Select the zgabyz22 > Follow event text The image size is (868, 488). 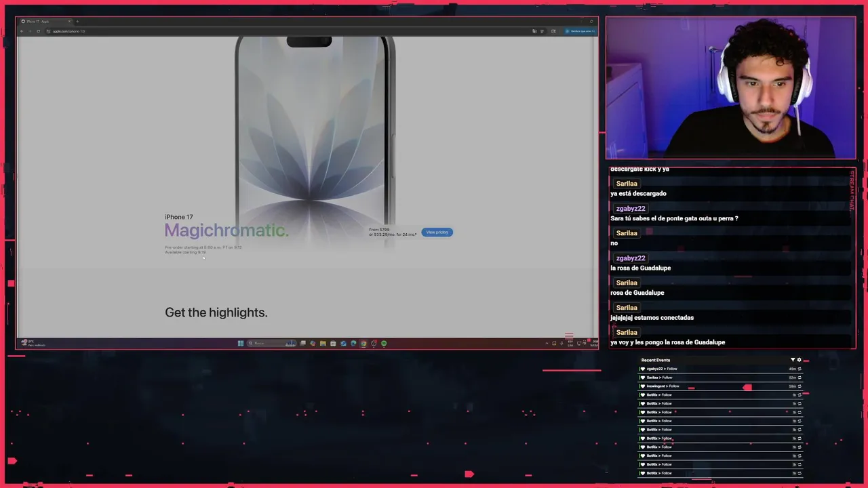coord(662,369)
